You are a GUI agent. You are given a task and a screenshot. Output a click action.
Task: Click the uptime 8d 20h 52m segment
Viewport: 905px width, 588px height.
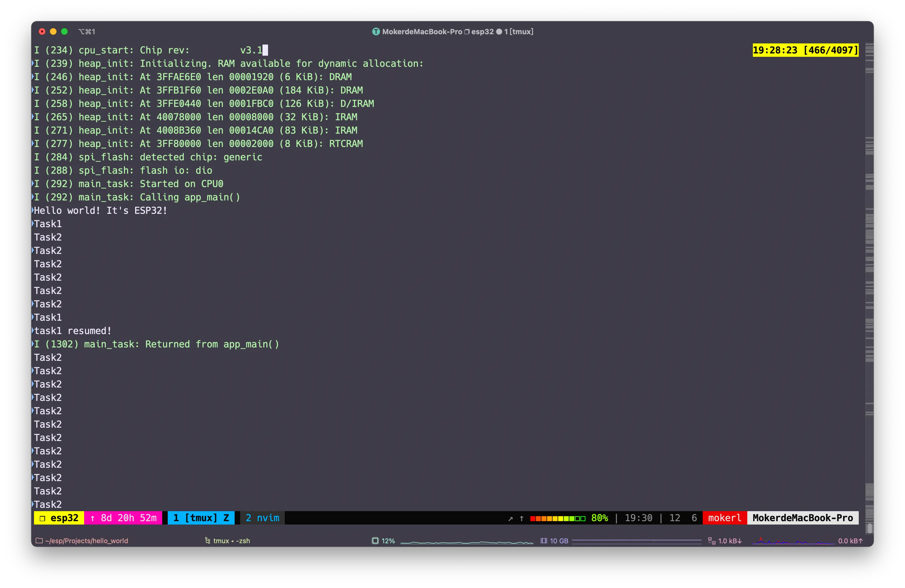point(123,518)
